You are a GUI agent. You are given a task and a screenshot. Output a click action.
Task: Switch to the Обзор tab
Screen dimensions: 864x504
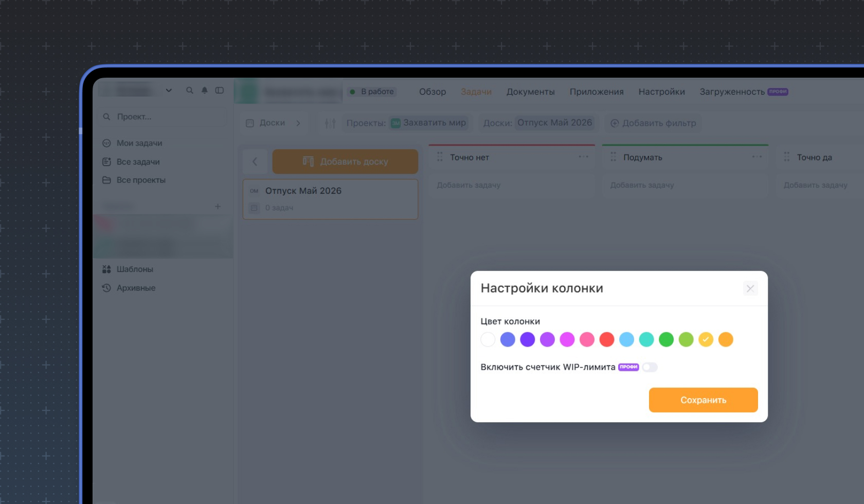click(x=433, y=92)
